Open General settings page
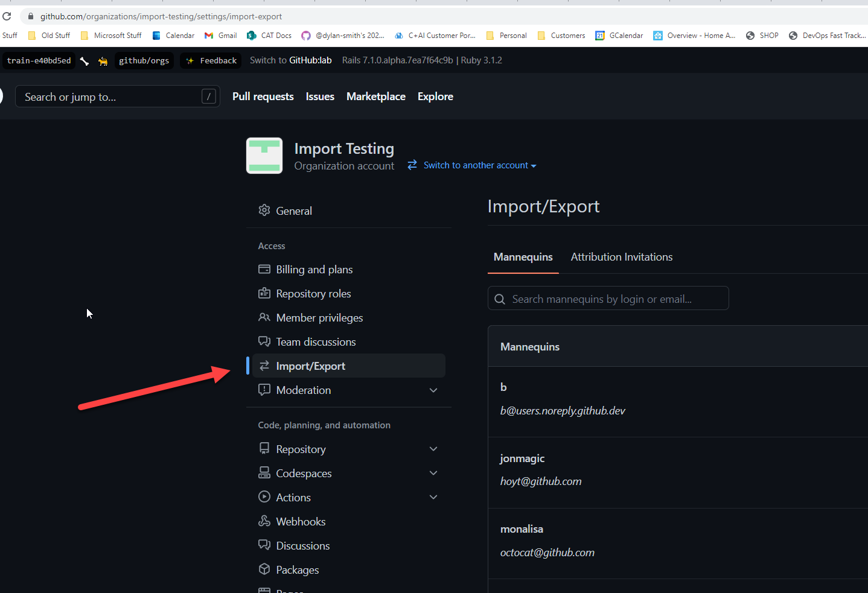The width and height of the screenshot is (868, 593). pos(349,211)
